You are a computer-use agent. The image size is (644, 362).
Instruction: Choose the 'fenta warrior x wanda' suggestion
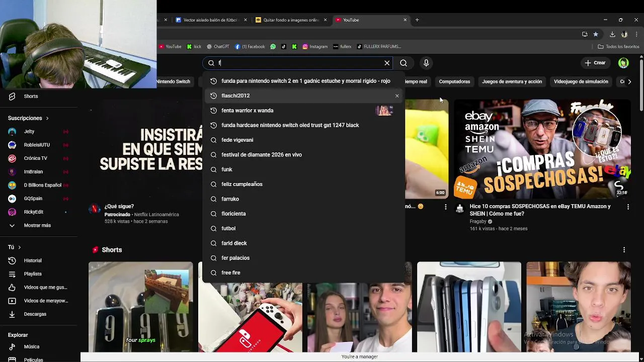pos(304,110)
